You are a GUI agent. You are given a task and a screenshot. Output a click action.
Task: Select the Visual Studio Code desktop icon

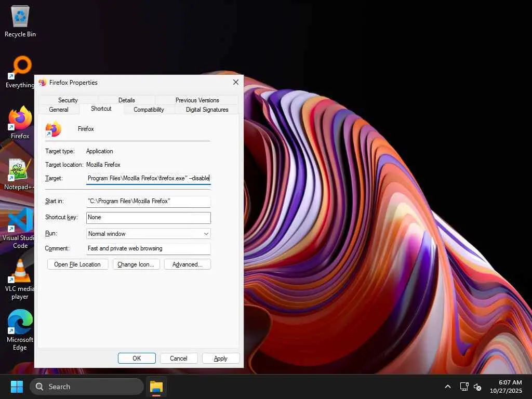click(19, 229)
